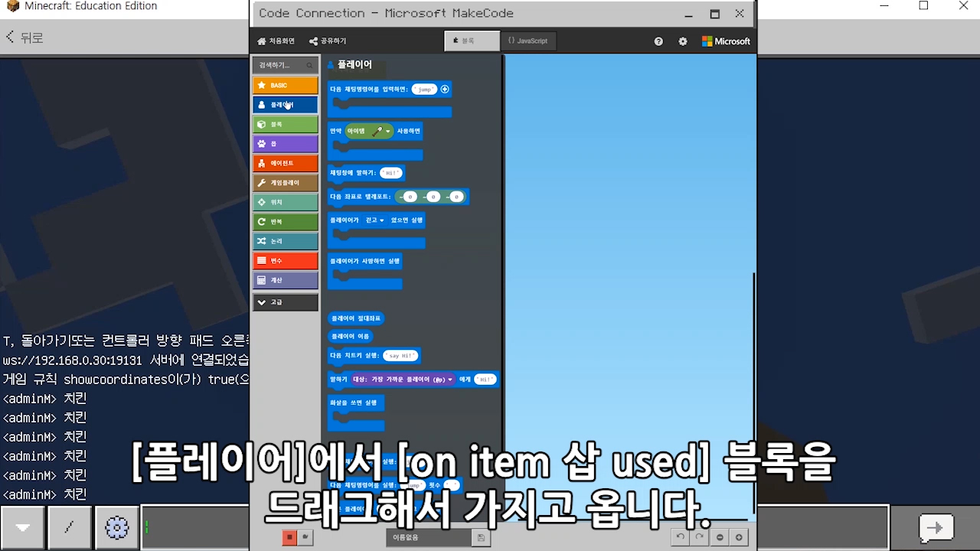Image resolution: width=980 pixels, height=551 pixels.
Task: Send chat with arrow button in Minecraft
Action: [x=935, y=528]
